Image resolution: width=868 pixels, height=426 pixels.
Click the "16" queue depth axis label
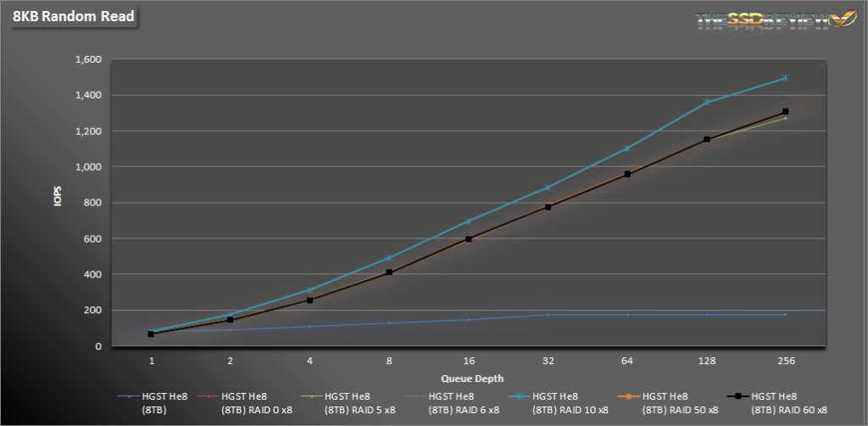[468, 361]
